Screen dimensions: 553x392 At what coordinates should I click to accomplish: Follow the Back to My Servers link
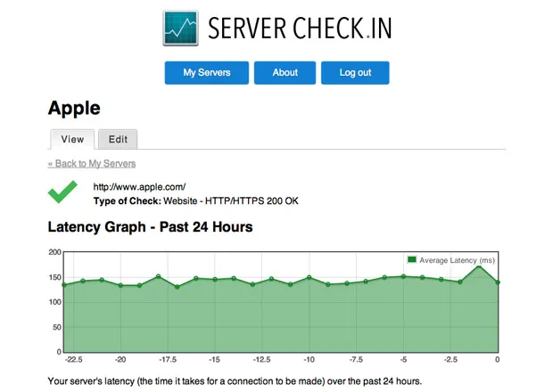[x=92, y=163]
